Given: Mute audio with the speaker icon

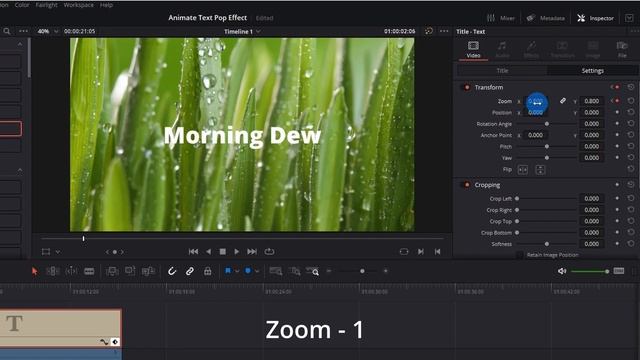Looking at the screenshot, I should pos(562,271).
